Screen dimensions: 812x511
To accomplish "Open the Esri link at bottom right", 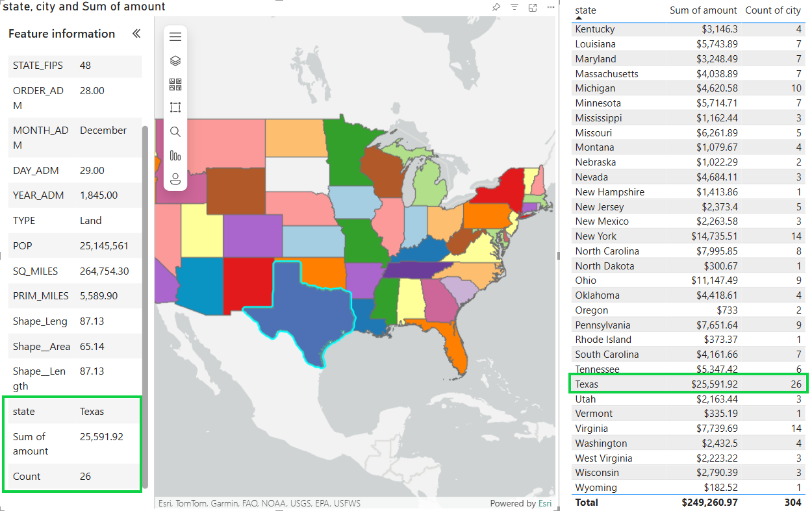I will click(x=544, y=503).
